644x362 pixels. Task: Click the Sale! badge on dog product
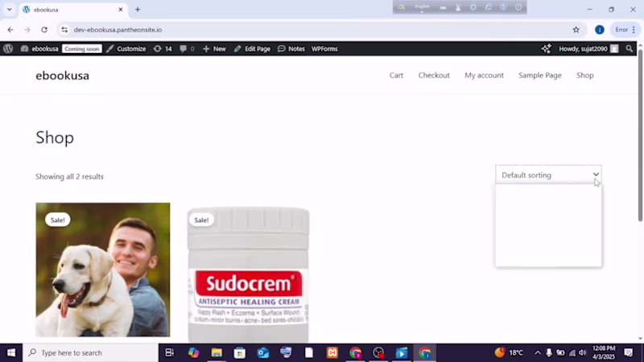click(57, 220)
